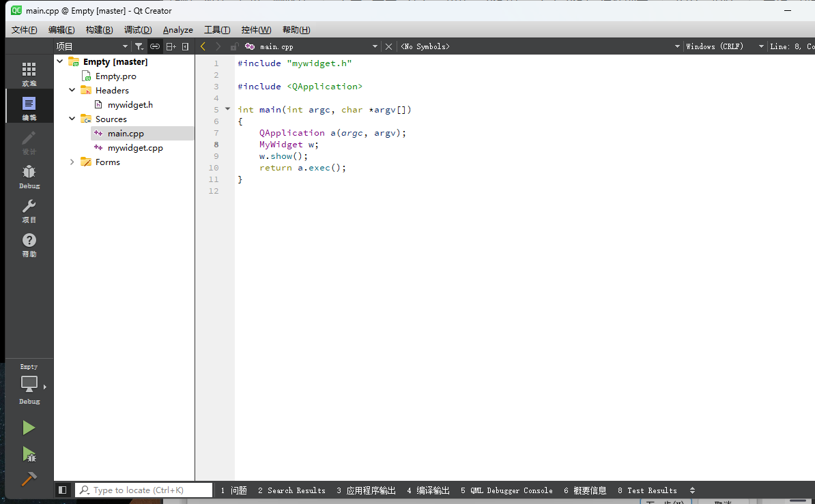Open the No Symbols dropdown
Screen dimensions: 815x504
pos(539,47)
